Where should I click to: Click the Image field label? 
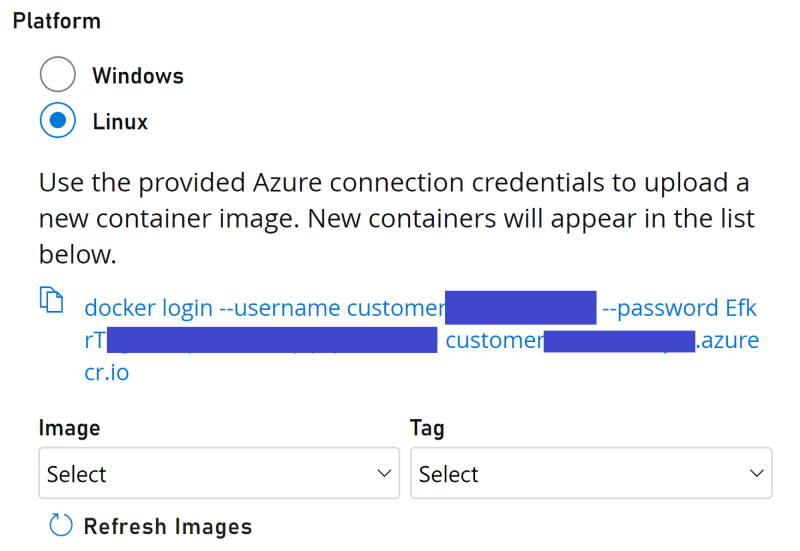[69, 428]
